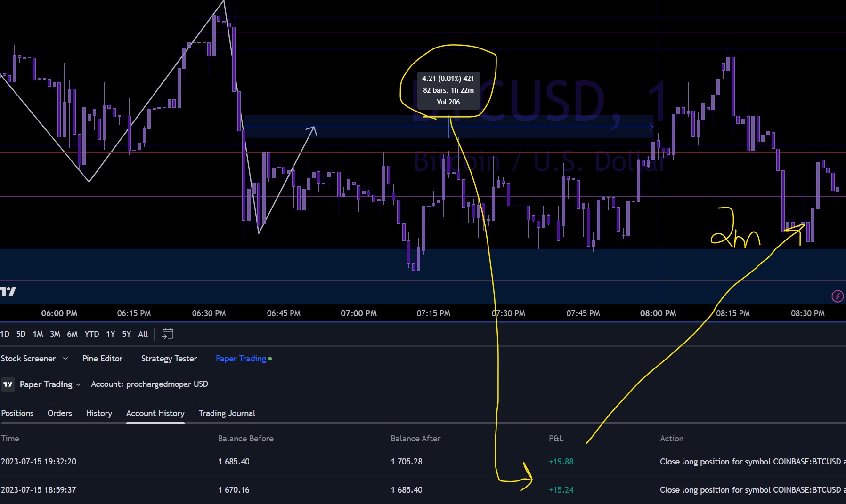
Task: Click the Paper Trading broker logo icon
Action: pyautogui.click(x=8, y=384)
